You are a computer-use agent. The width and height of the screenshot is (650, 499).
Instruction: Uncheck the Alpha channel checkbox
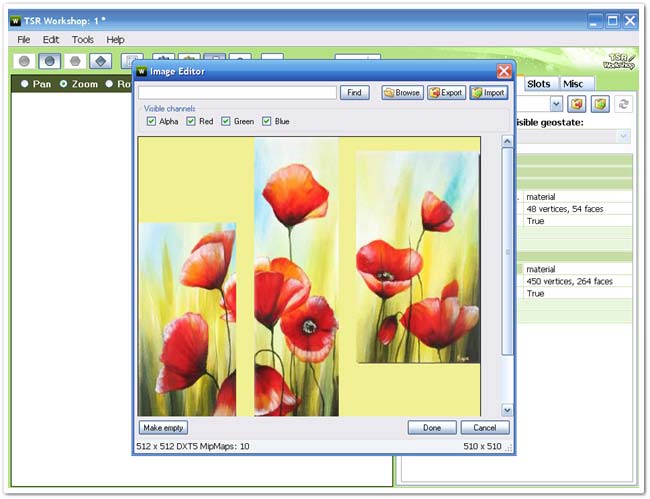pos(152,121)
